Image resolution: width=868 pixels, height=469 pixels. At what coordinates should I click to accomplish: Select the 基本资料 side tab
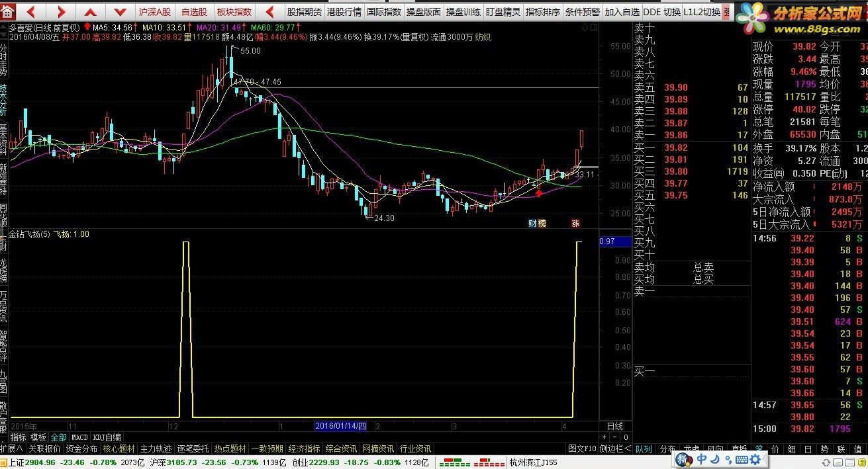(3, 141)
